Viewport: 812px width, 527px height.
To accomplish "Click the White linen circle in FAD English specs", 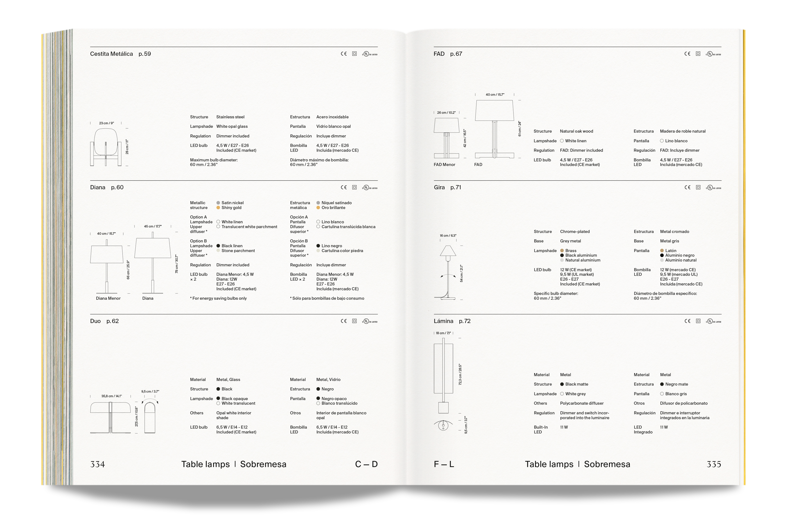I will pos(562,141).
